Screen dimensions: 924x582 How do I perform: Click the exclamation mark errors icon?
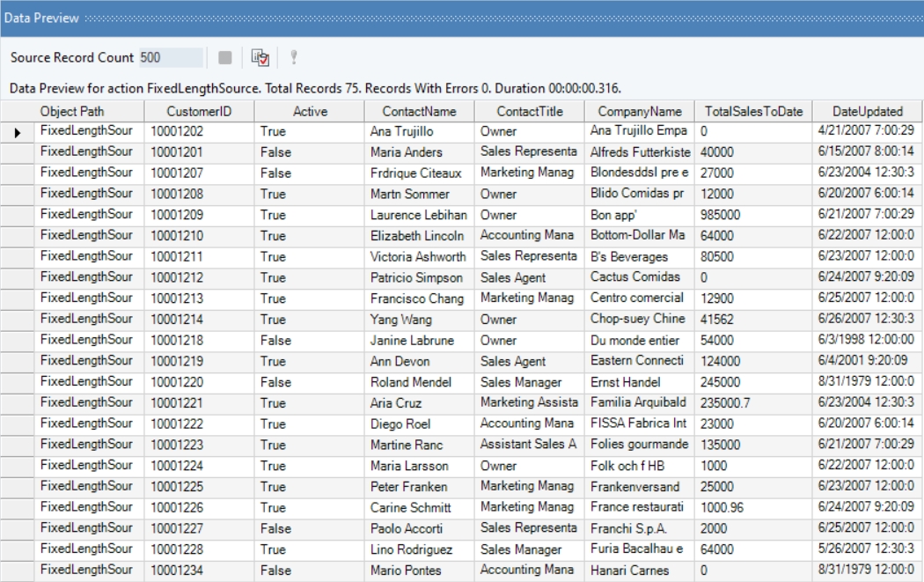[x=293, y=57]
